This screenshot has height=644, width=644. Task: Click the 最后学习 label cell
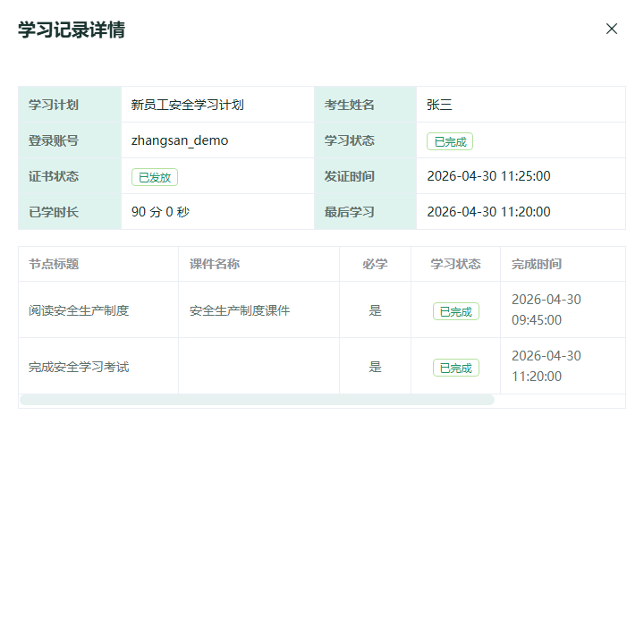click(365, 211)
